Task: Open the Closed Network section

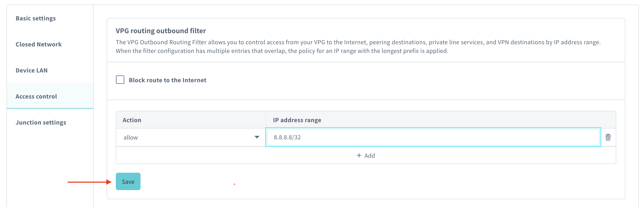Action: (x=39, y=44)
